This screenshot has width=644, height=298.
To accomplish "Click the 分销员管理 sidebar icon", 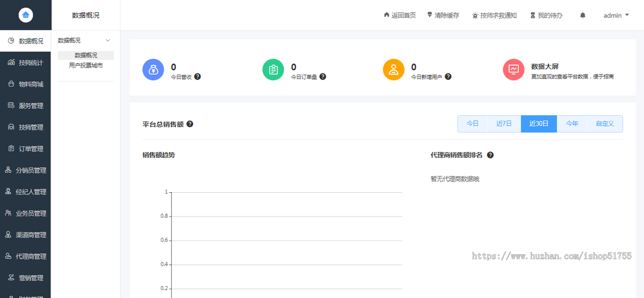I will 8,170.
